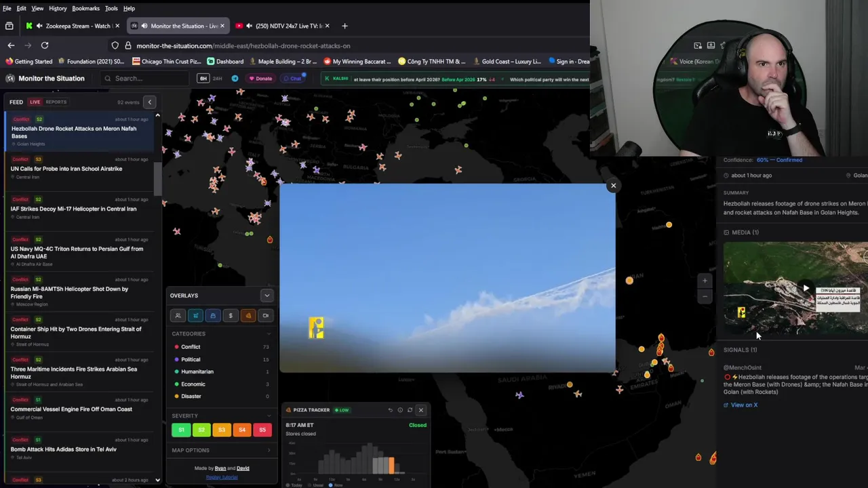
Task: Toggle the camera overlay icon
Action: [x=266, y=315]
